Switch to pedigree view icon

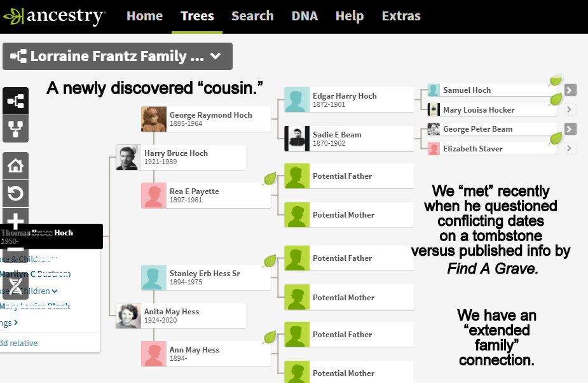tap(15, 101)
